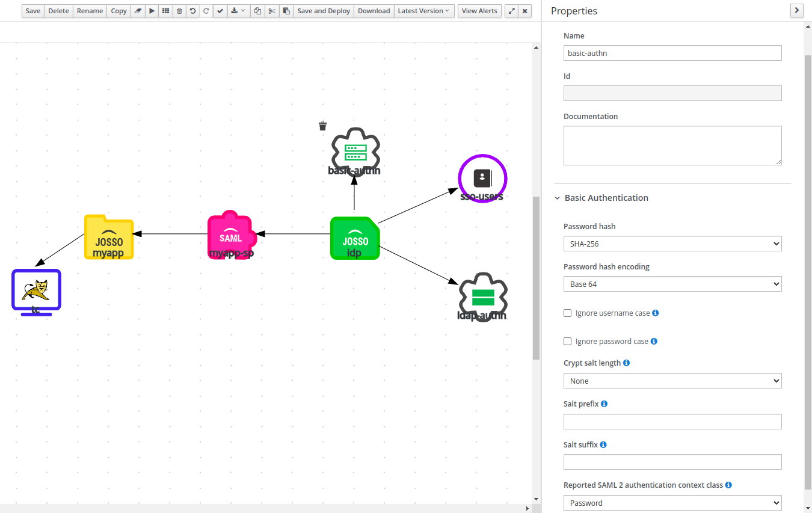Click the Salt suffix input field
Viewport: 812px width, 513px height.
pos(672,462)
